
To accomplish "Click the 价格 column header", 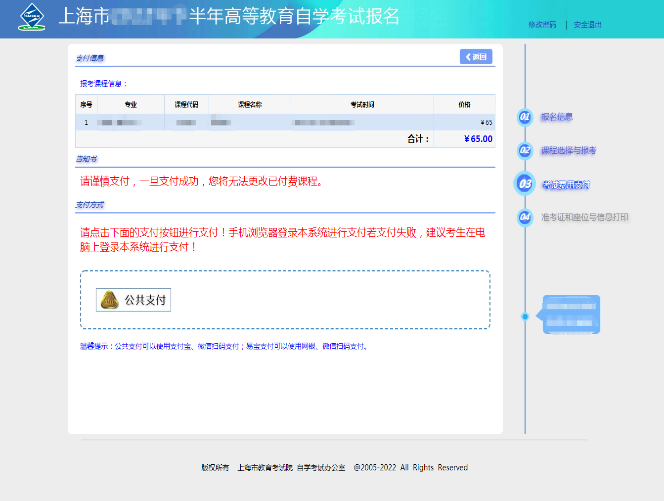I will (x=463, y=103).
